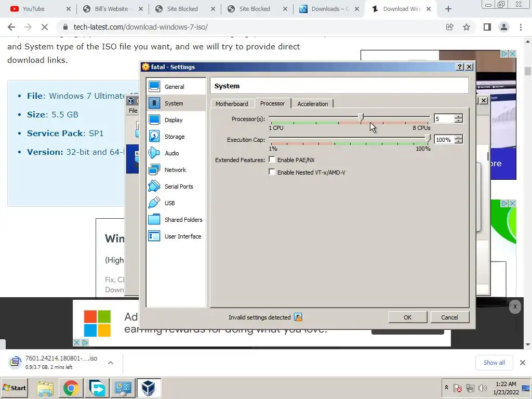Decrease execution cap with down arrow
The image size is (532, 399).
click(x=459, y=141)
